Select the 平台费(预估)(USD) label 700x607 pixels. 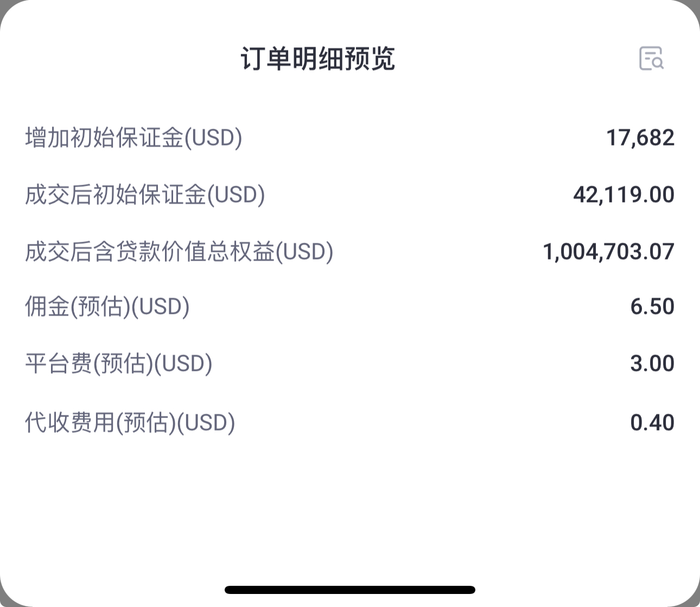pyautogui.click(x=119, y=364)
